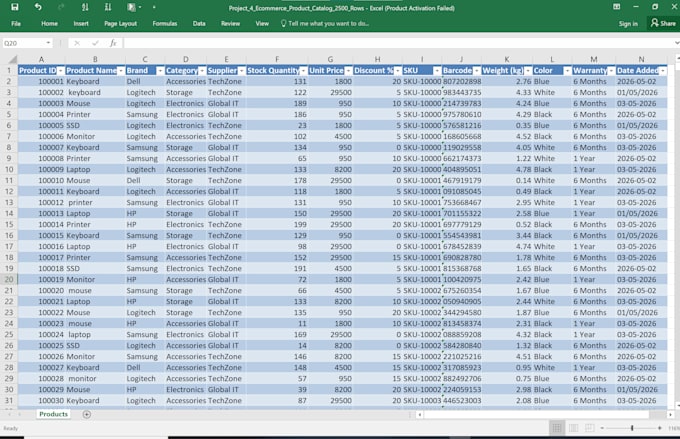This screenshot has width=680, height=439.
Task: Click the zoom out minus icon
Action: [x=602, y=428]
